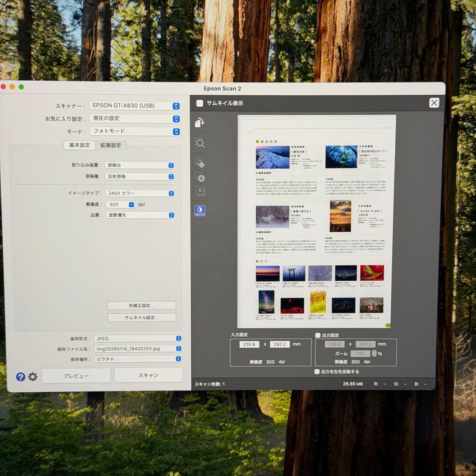This screenshot has height=476, width=476.
Task: Activate the zoom magnifier tool
Action: coord(200,143)
